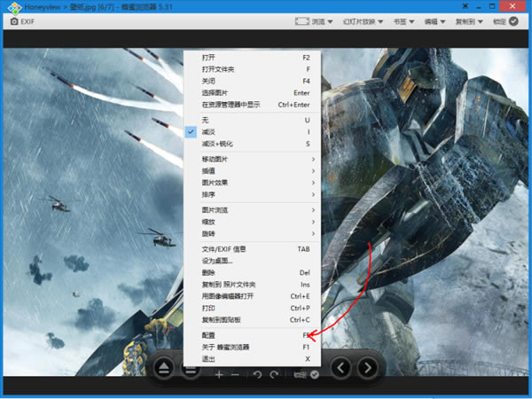532x399 pixels.
Task: Expand the 插值 submenu
Action: (x=252, y=171)
